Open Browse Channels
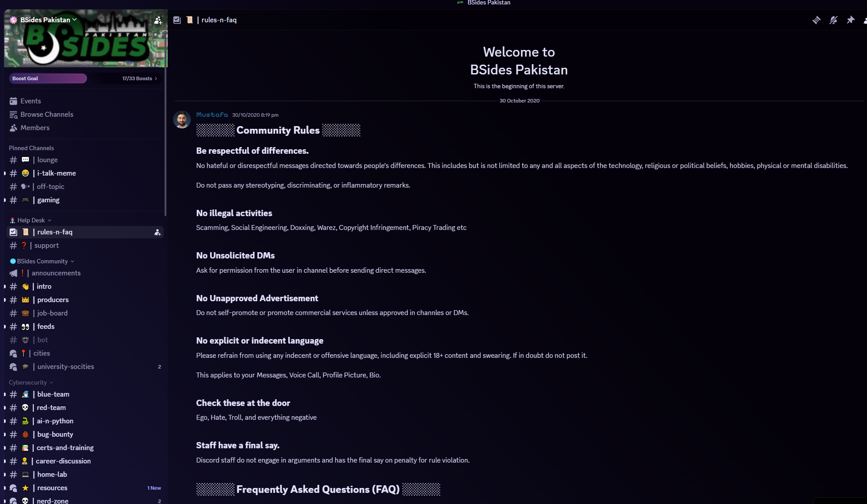 pos(84,115)
